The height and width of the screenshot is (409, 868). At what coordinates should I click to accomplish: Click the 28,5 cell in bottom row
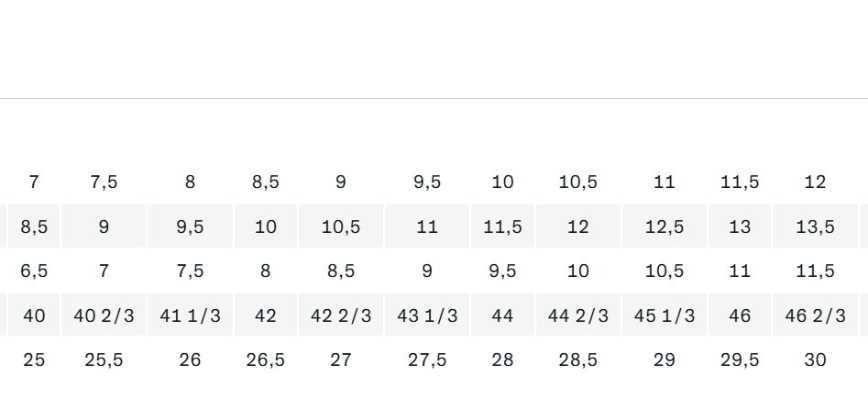(x=578, y=360)
